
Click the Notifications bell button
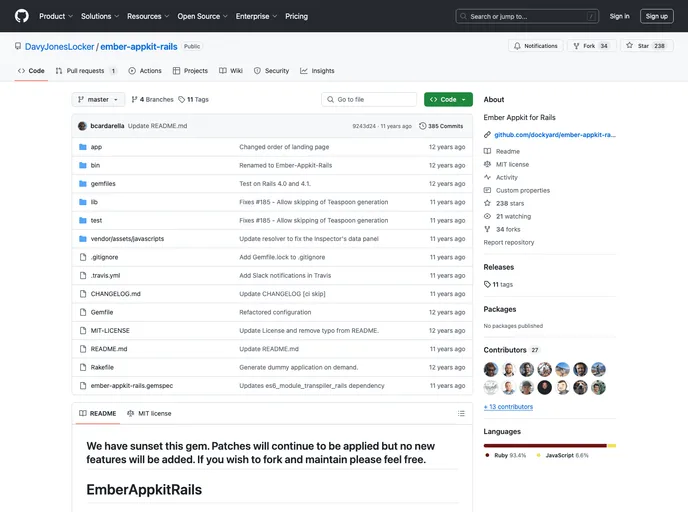click(535, 46)
